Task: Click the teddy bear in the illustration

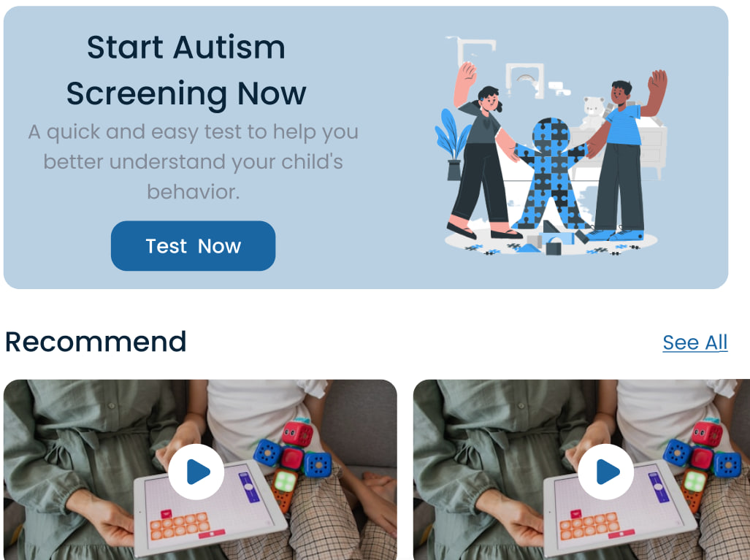Action: point(593,113)
